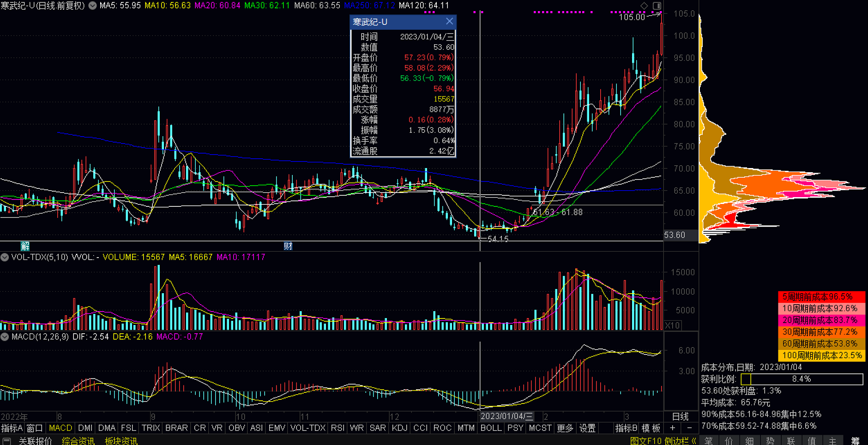Switch to the OBV indicator
This screenshot has height=445, width=868.
click(236, 428)
